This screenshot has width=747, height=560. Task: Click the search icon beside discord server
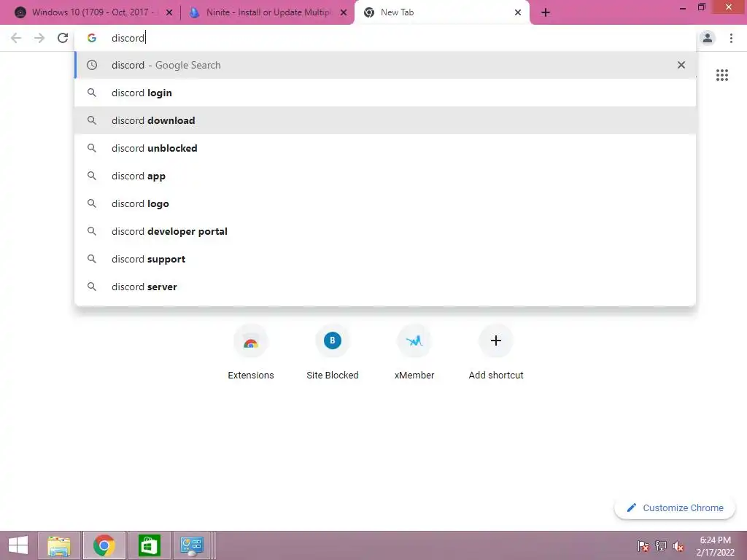[92, 287]
